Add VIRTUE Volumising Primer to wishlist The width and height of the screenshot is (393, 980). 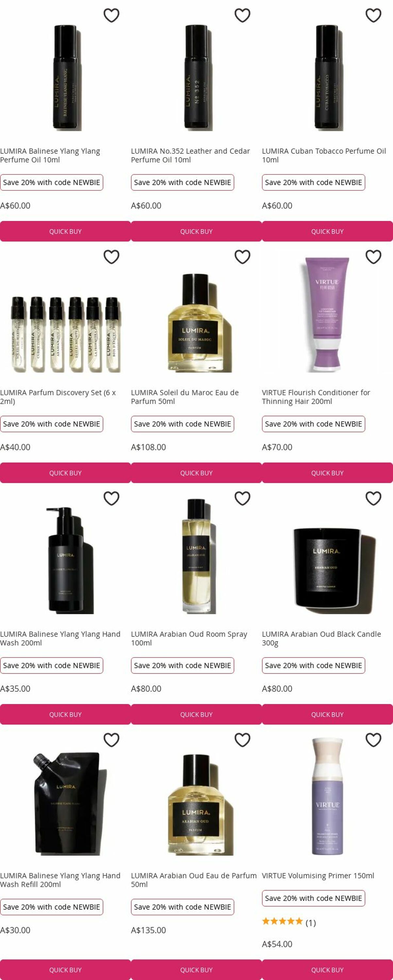pos(373,740)
